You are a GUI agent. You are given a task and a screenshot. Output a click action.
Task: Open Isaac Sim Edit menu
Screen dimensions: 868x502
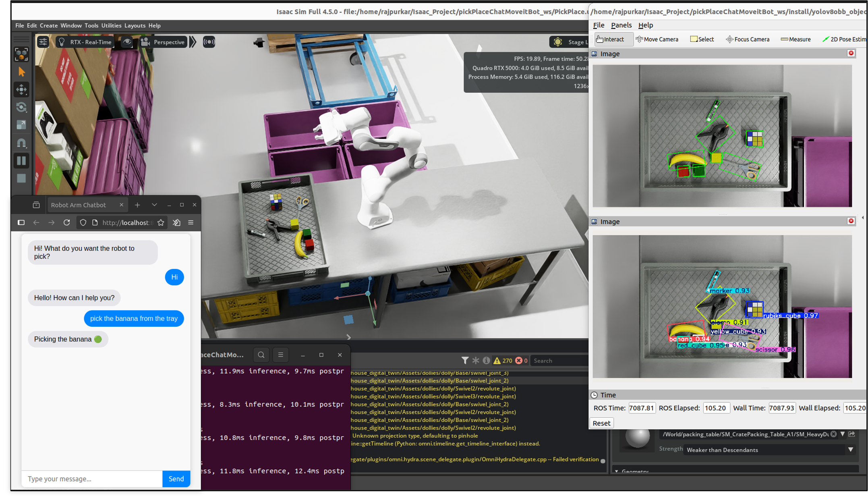32,25
